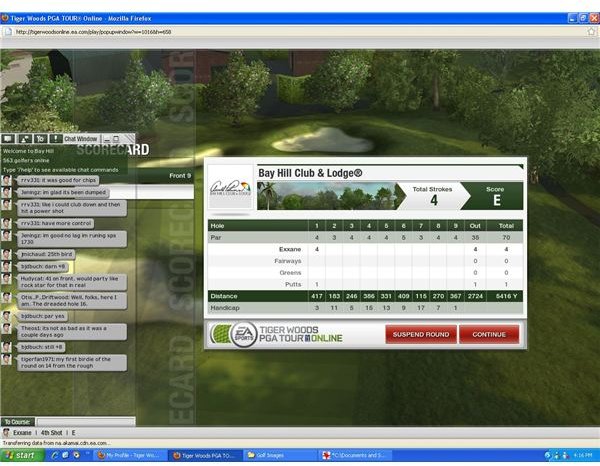Click the Suspend Round button
Image resolution: width=600 pixels, height=466 pixels.
point(421,334)
